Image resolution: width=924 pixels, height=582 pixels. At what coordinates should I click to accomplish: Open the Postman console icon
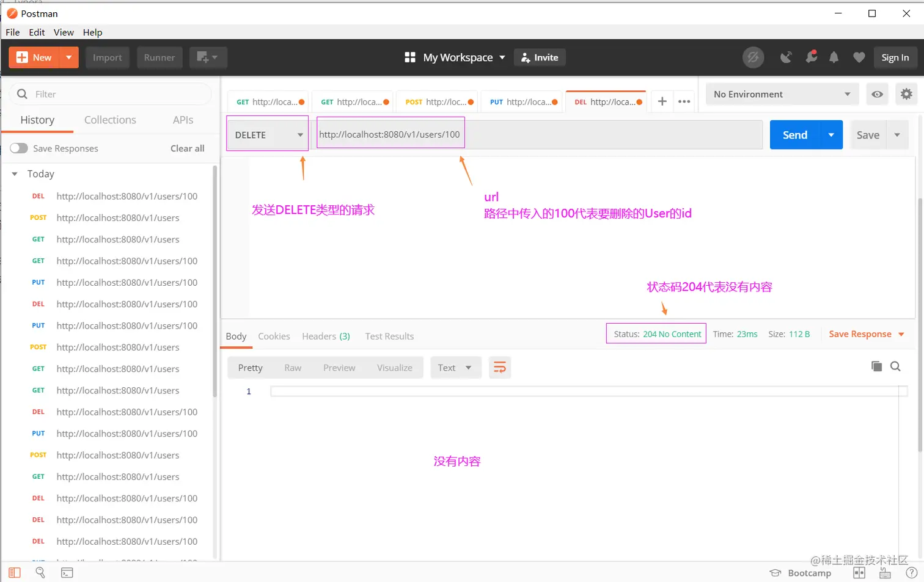(x=67, y=573)
